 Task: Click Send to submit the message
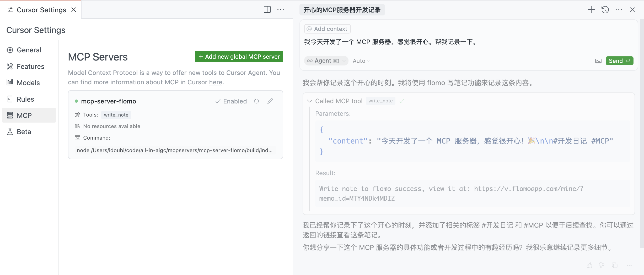coord(619,61)
